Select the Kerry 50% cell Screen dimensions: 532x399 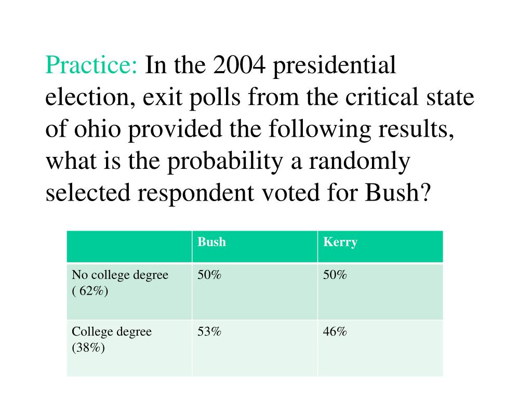coord(380,291)
